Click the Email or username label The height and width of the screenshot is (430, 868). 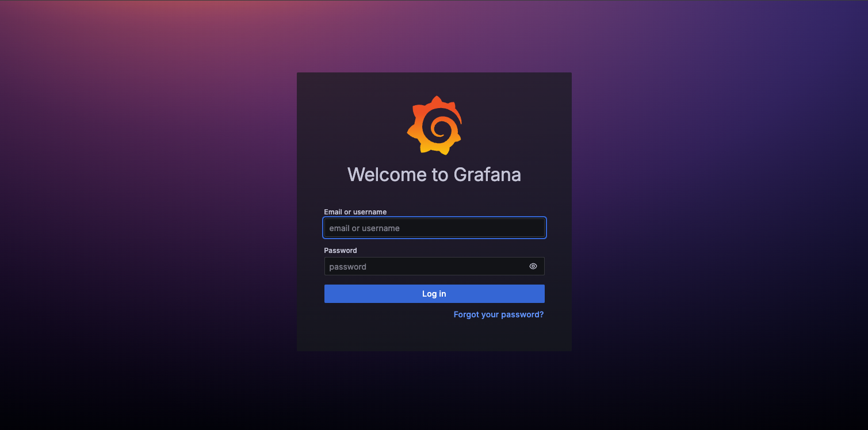click(x=355, y=212)
